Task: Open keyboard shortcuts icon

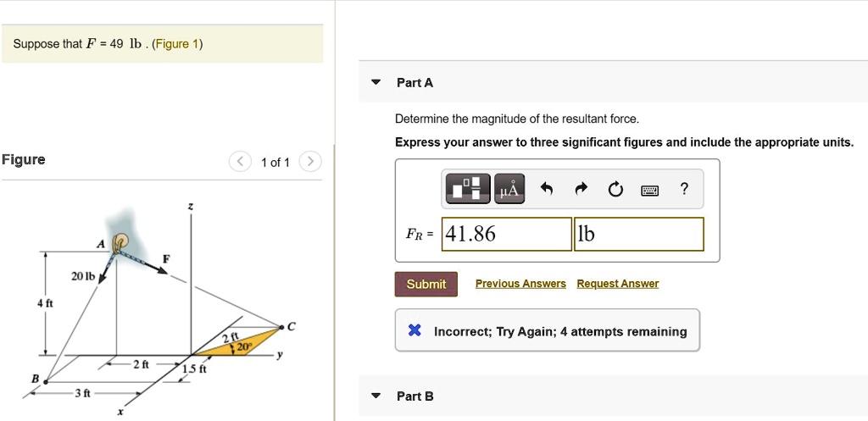Action: 649,190
